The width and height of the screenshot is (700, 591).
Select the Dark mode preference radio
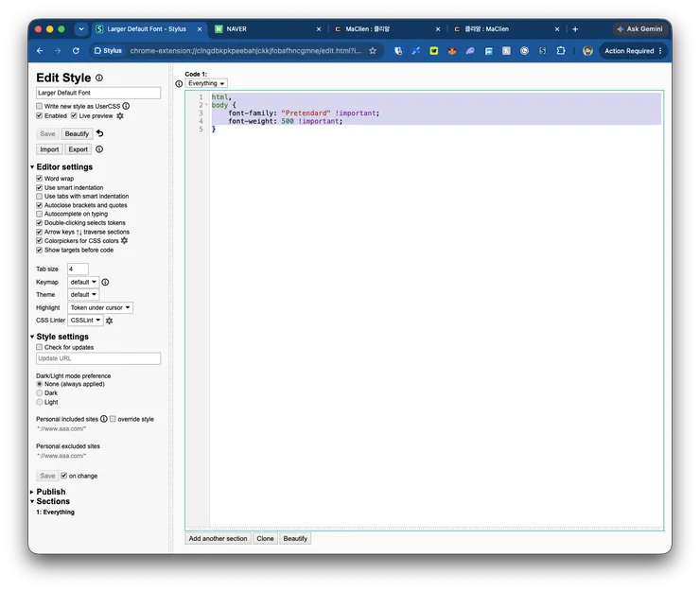pos(40,392)
